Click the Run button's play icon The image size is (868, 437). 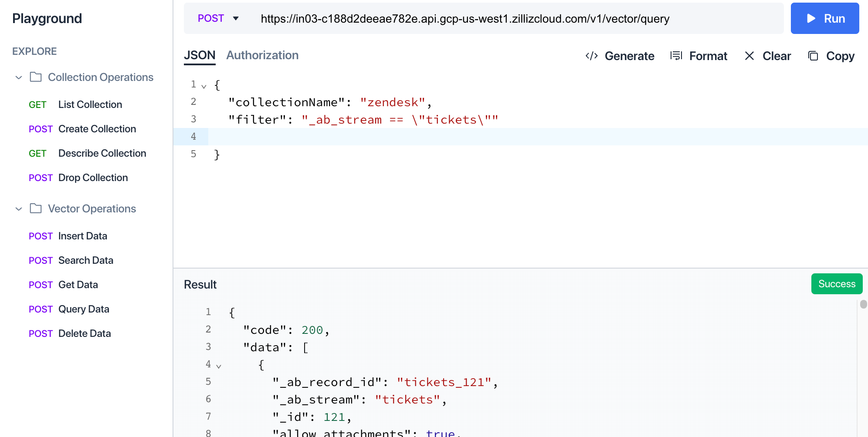811,18
